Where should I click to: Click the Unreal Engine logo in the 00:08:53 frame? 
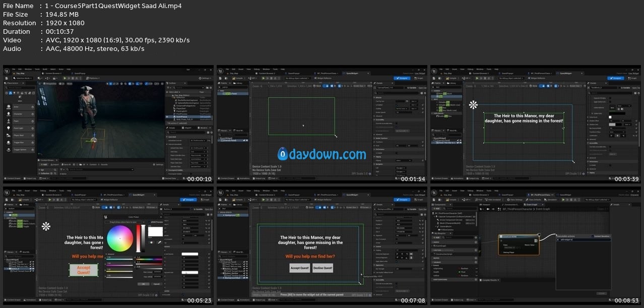click(x=435, y=192)
